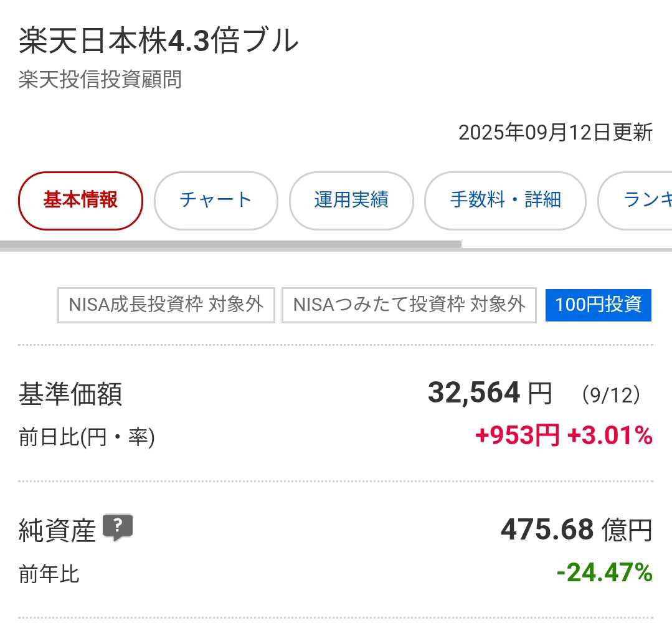Tap the +953円 +3.01% daily change
672x623 pixels.
pos(563,435)
